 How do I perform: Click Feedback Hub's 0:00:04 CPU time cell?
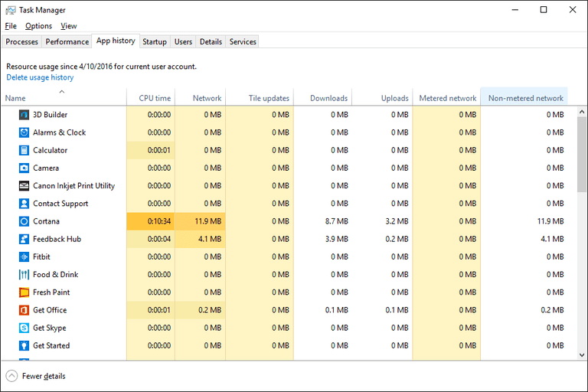click(151, 239)
